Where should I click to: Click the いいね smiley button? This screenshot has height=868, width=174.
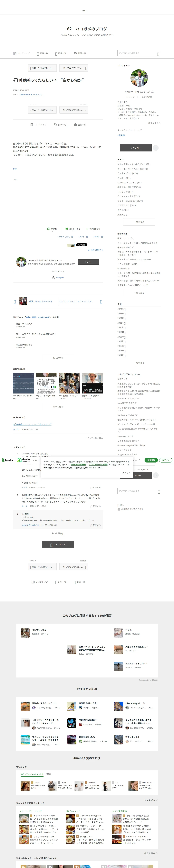pos(52,229)
